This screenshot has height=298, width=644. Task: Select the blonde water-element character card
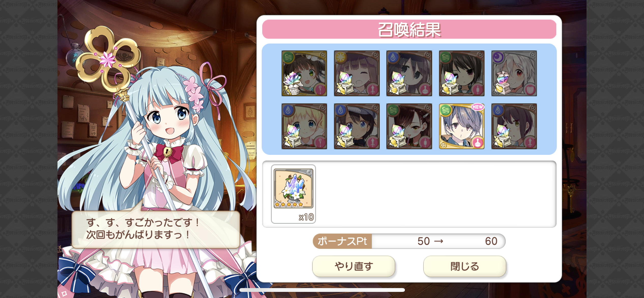click(304, 126)
